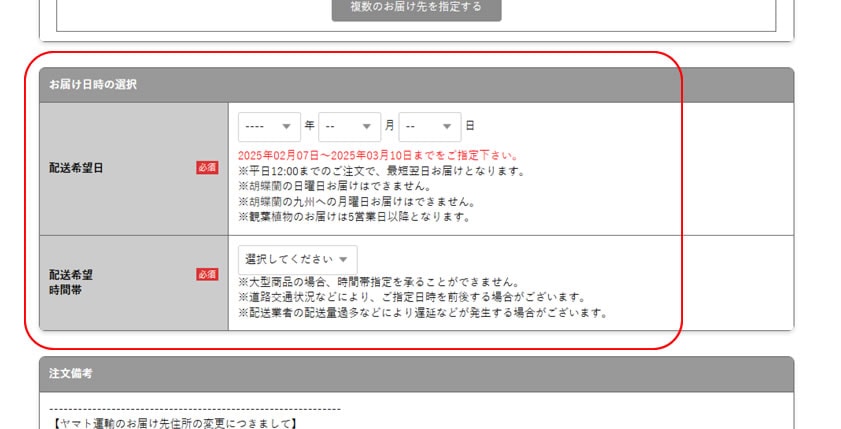Screen dimensions: 841x429
Task: Open the year dropdown for delivery date
Action: (269, 126)
